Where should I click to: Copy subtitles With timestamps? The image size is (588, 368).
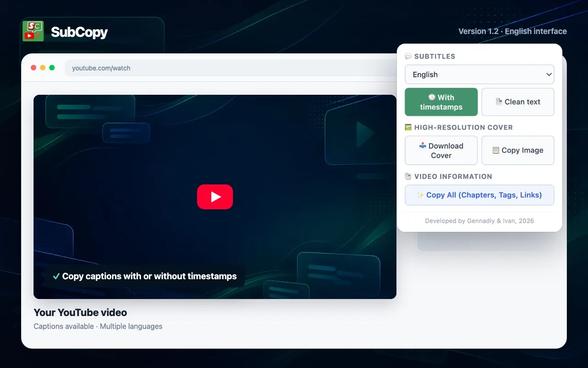(x=441, y=102)
